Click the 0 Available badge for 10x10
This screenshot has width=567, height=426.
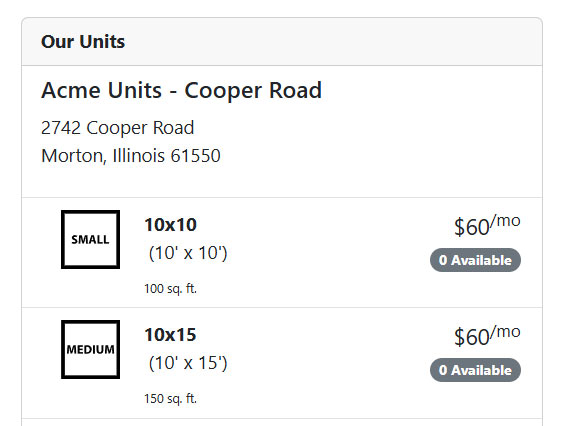click(x=475, y=260)
